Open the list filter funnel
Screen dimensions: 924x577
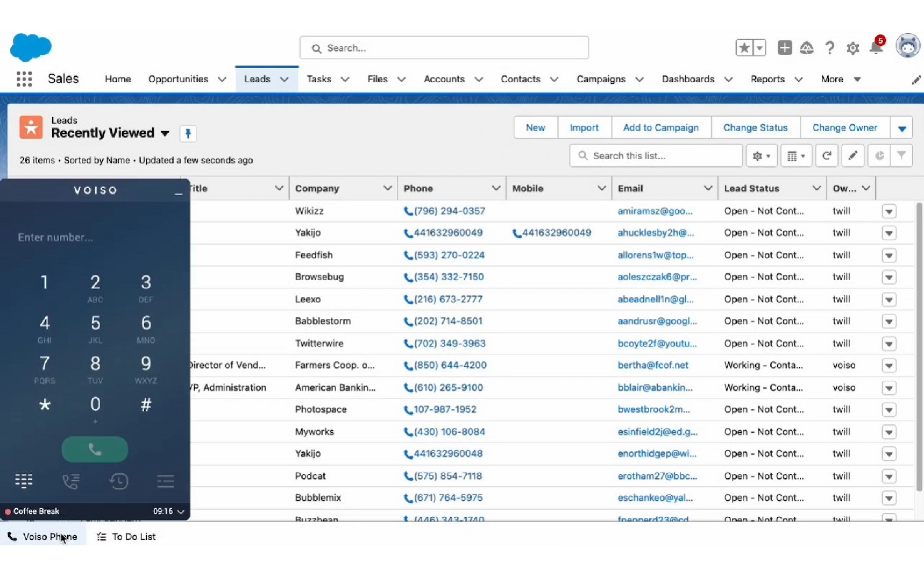901,156
